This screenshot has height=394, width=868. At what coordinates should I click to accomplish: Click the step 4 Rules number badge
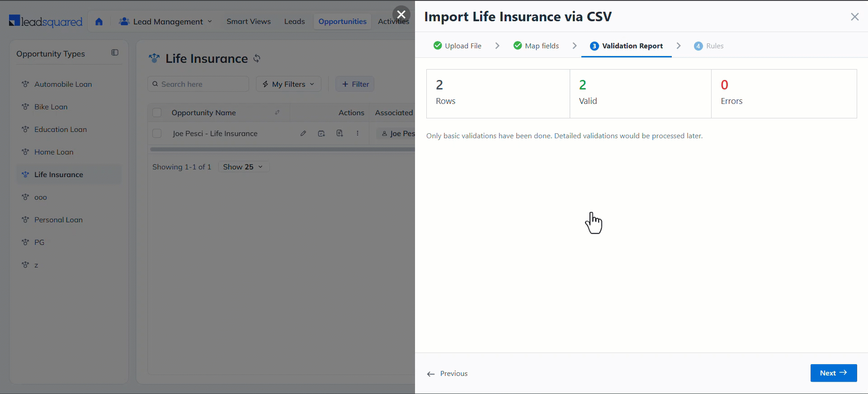point(698,46)
